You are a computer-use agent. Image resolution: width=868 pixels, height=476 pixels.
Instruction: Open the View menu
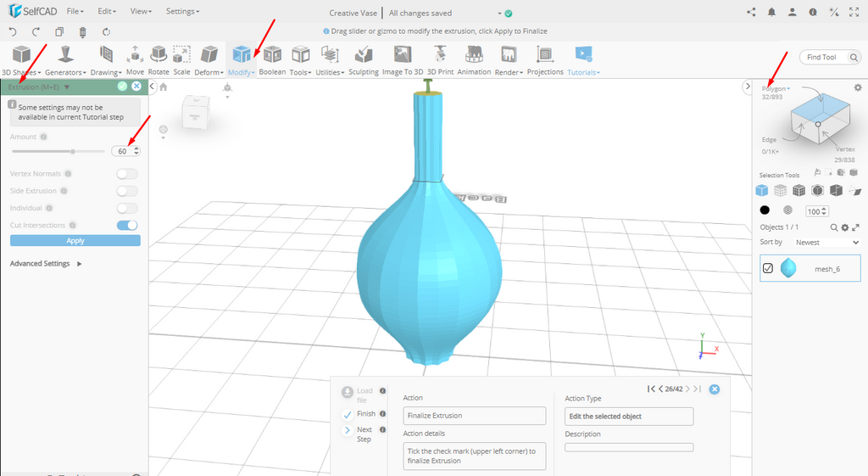(141, 11)
